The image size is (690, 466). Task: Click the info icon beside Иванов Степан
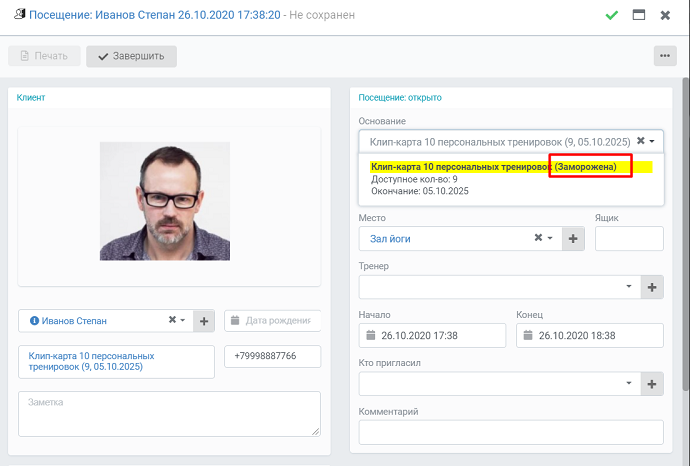coord(34,321)
